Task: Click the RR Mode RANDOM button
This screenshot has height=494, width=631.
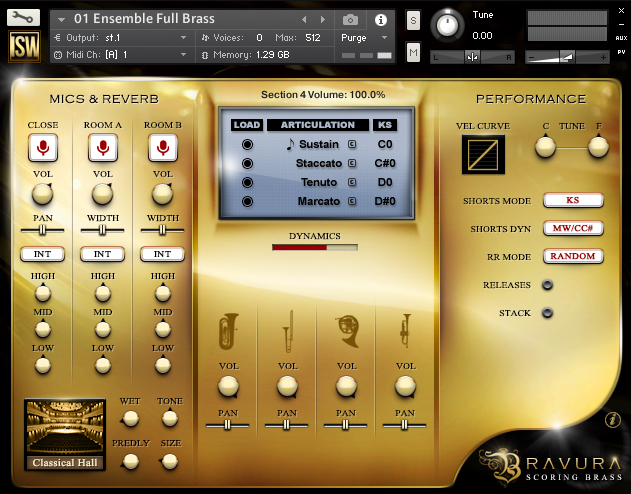Action: click(x=572, y=256)
